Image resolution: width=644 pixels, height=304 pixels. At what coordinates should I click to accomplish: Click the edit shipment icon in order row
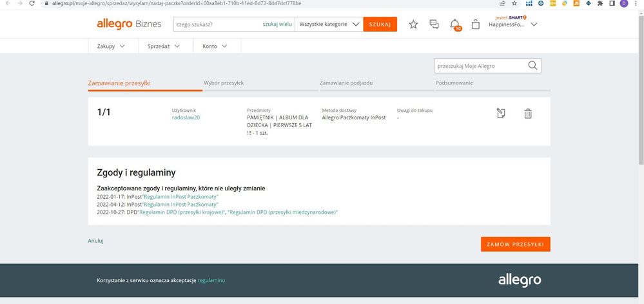pyautogui.click(x=501, y=114)
